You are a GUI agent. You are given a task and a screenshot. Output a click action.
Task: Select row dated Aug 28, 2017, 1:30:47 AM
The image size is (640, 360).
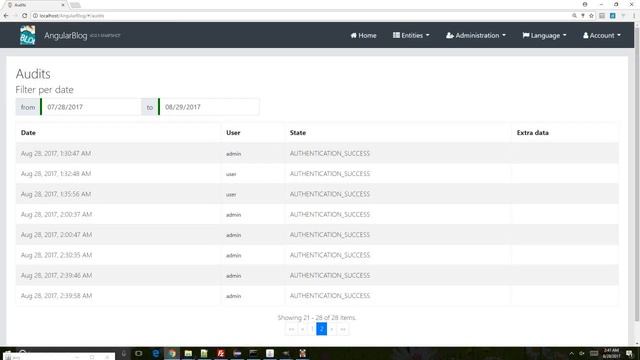click(317, 153)
